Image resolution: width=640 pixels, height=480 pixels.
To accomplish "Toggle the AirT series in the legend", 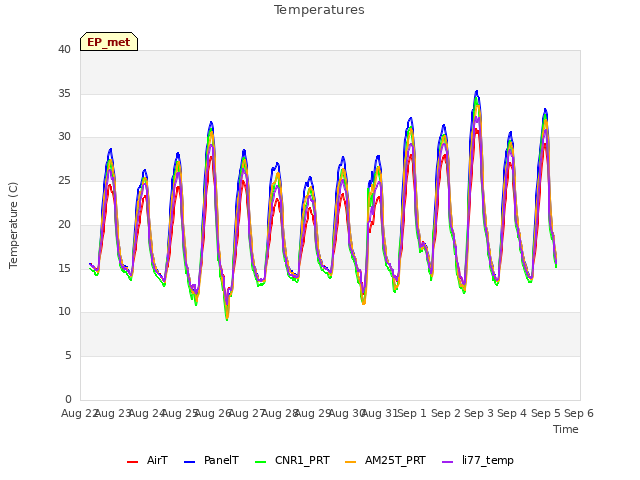I will point(147,461).
